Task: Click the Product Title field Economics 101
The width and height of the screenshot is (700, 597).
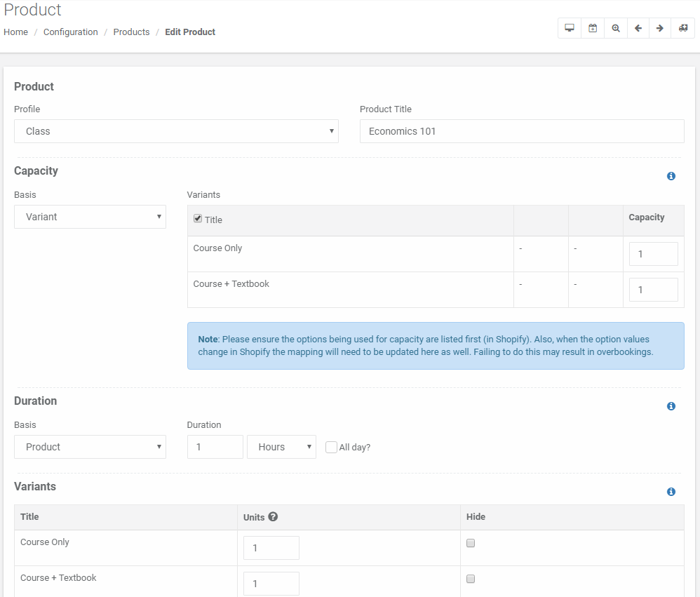Action: click(x=522, y=131)
